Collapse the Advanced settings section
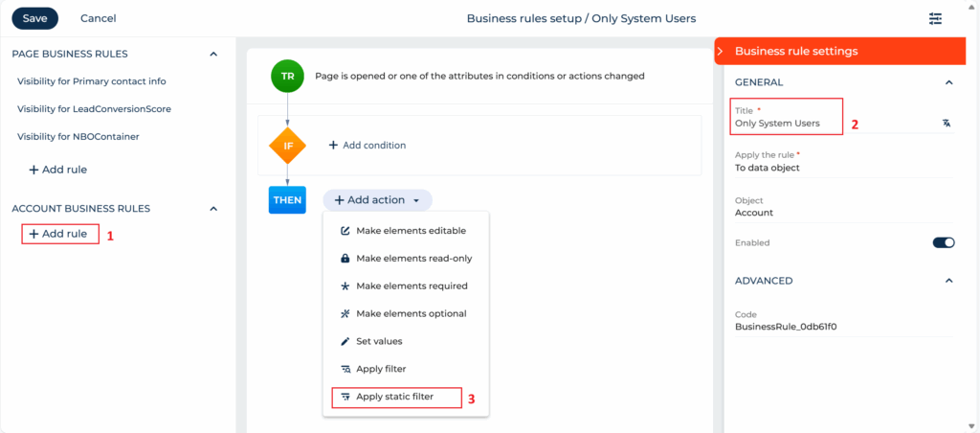 point(948,281)
